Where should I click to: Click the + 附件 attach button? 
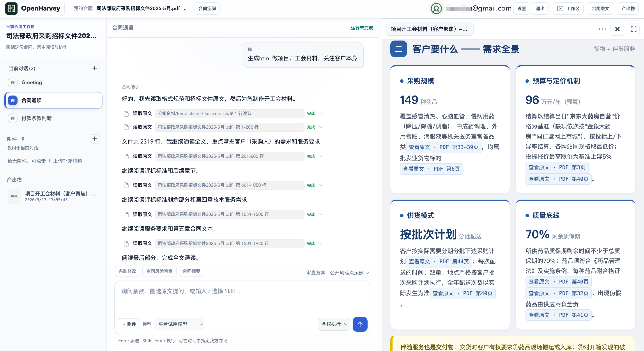click(129, 324)
